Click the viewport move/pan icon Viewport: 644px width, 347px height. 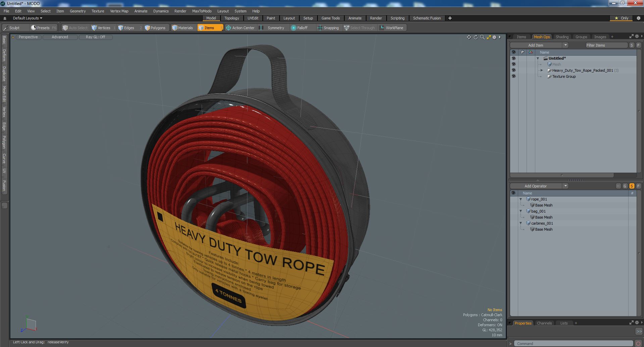(469, 37)
